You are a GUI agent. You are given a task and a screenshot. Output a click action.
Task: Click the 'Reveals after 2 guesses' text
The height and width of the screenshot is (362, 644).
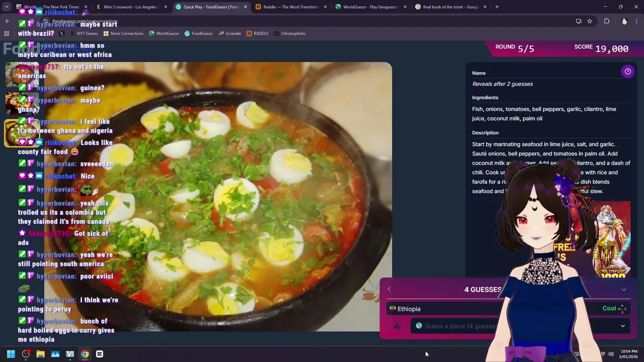[502, 84]
